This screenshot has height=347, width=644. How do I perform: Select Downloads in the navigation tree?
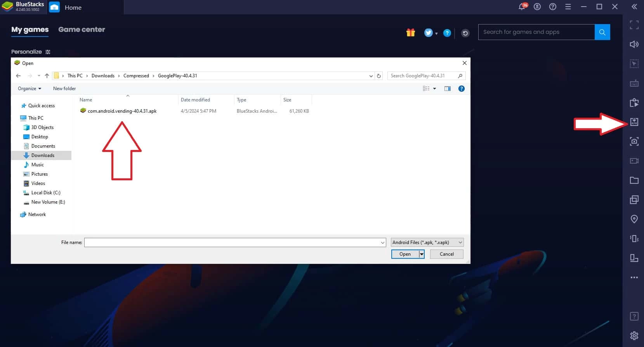point(43,155)
